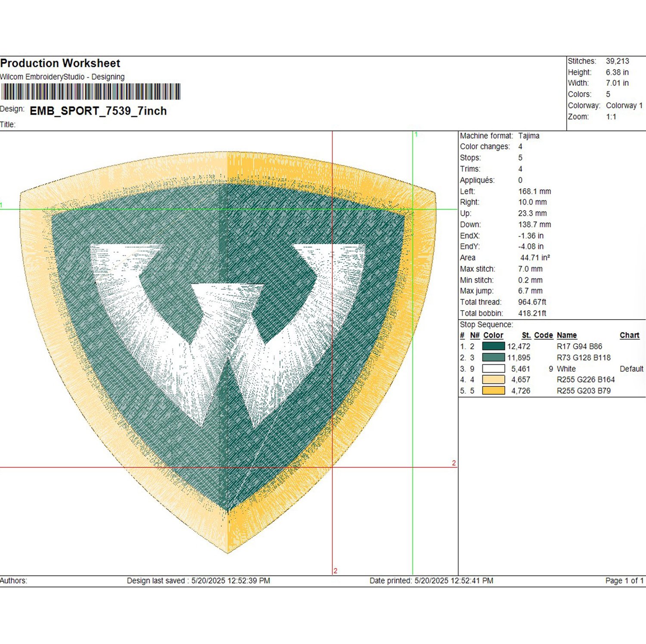Viewport: 646px width, 644px height.
Task: Click stitch count '5,461' in the White row
Action: click(x=521, y=369)
